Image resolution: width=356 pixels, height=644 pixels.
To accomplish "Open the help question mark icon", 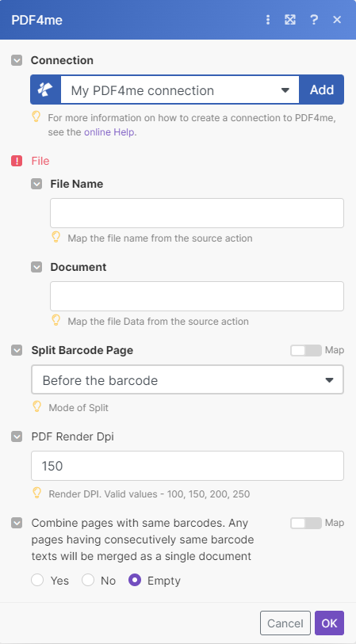I will click(314, 20).
